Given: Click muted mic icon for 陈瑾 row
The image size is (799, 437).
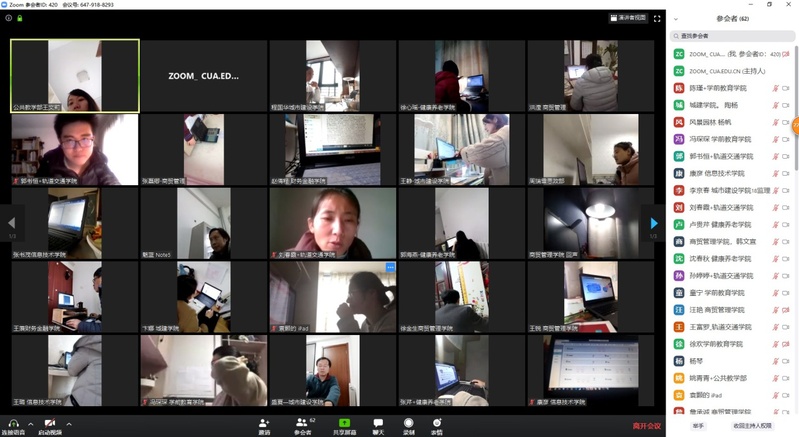Looking at the screenshot, I should point(775,88).
